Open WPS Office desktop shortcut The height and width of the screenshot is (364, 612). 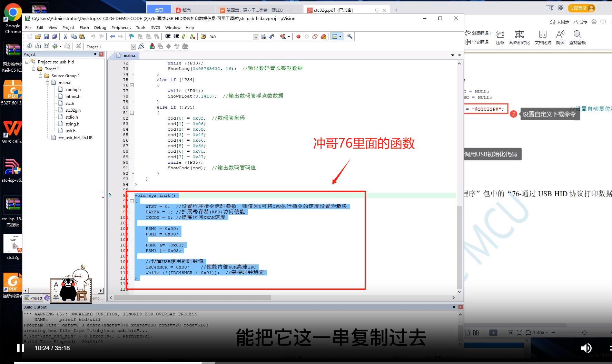(x=12, y=132)
